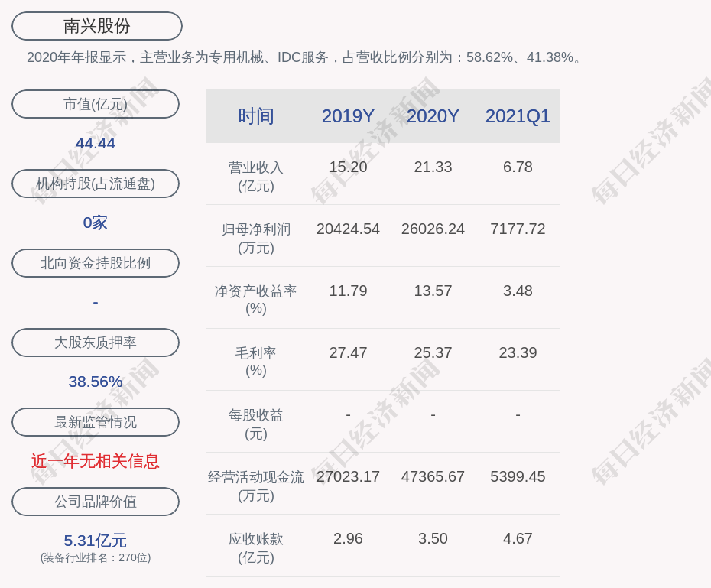Screen dimensions: 711x588
Task: Click the 南兴股份 company name pill
Action: pyautogui.click(x=97, y=26)
